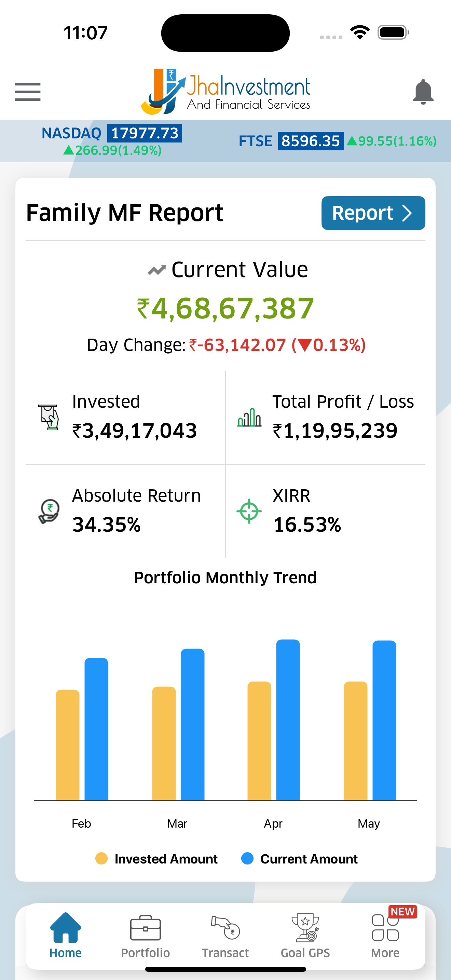Tap the Total Profit / Loss bar chart icon
The width and height of the screenshot is (451, 980).
[x=249, y=417]
